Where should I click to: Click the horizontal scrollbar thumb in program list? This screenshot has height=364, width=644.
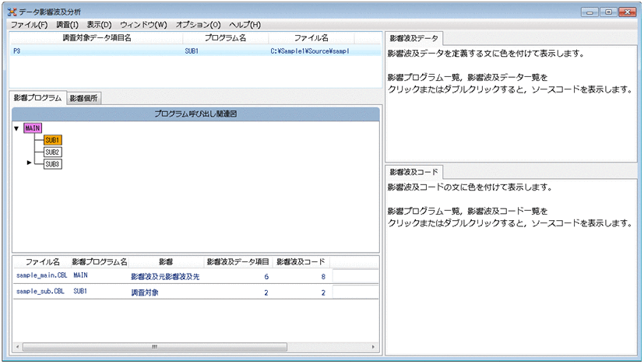[155, 347]
